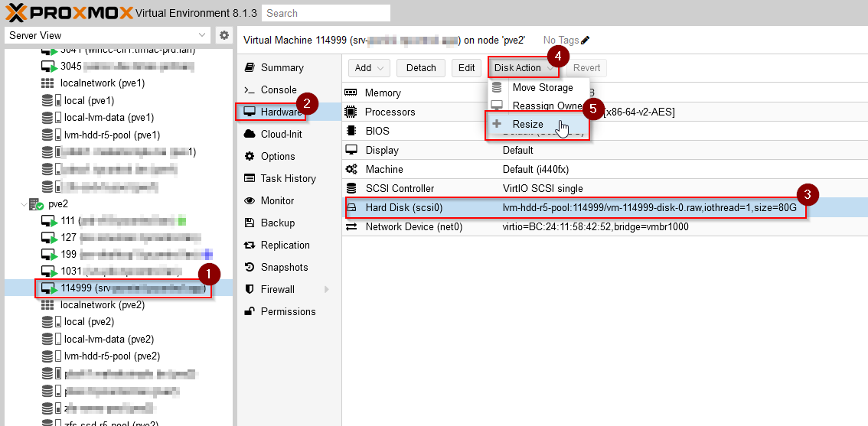Click the Backup floppy disk icon

pyautogui.click(x=249, y=223)
